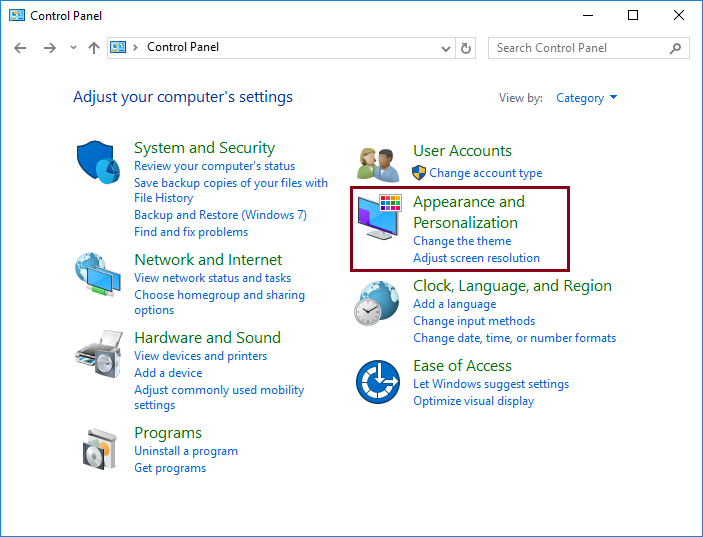Screen dimensions: 703x537
Task: Click the System and Security shield icon
Action: tap(98, 160)
